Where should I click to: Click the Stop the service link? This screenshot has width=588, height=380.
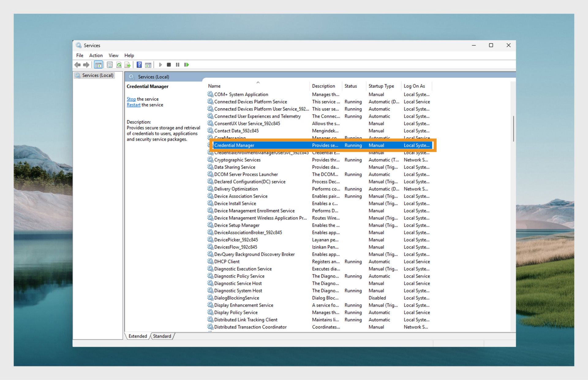(131, 99)
